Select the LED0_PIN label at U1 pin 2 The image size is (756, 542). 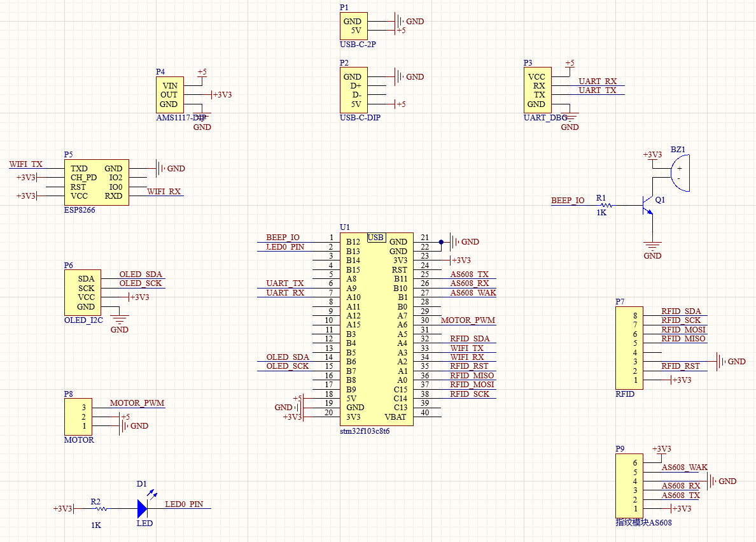click(x=285, y=246)
